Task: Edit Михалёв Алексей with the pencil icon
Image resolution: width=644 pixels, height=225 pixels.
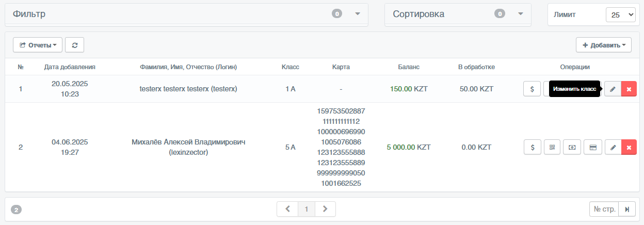Action: click(x=613, y=147)
